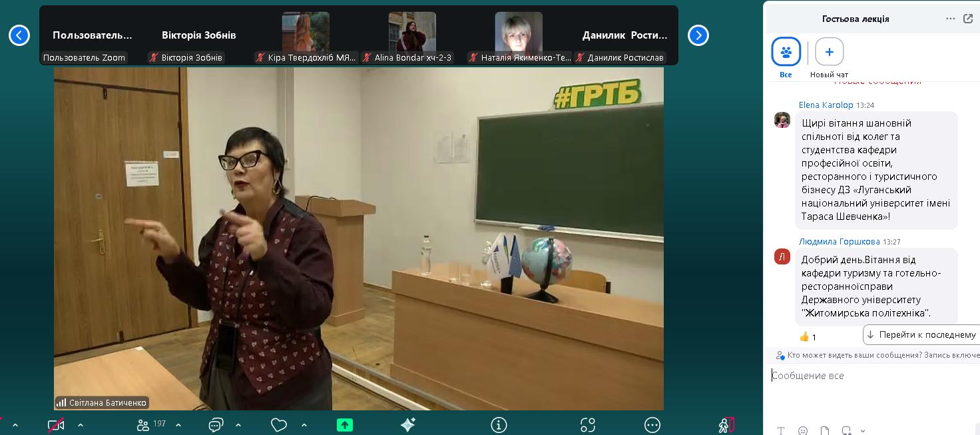Open the More options ellipsis in toolbar
Screen dimensions: 980x435
click(652, 425)
